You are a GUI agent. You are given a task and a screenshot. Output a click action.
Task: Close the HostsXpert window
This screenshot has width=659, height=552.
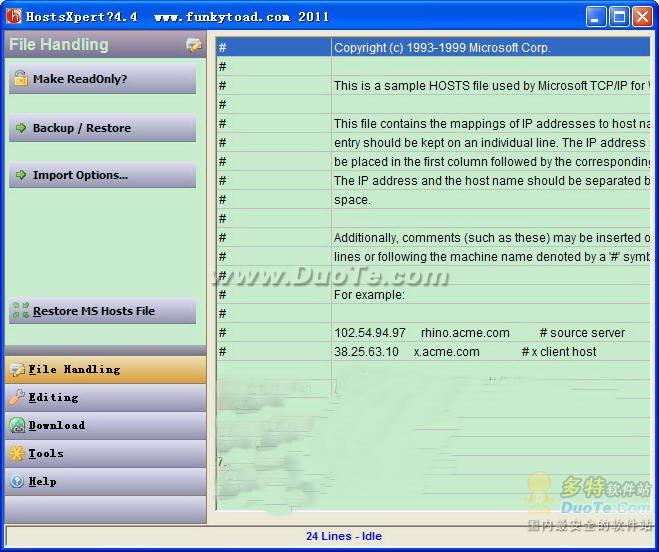pos(643,17)
